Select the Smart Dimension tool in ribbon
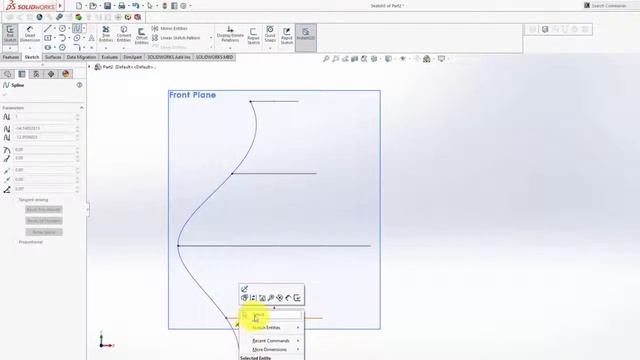Screen dimensions: 640x360 [x=30, y=33]
